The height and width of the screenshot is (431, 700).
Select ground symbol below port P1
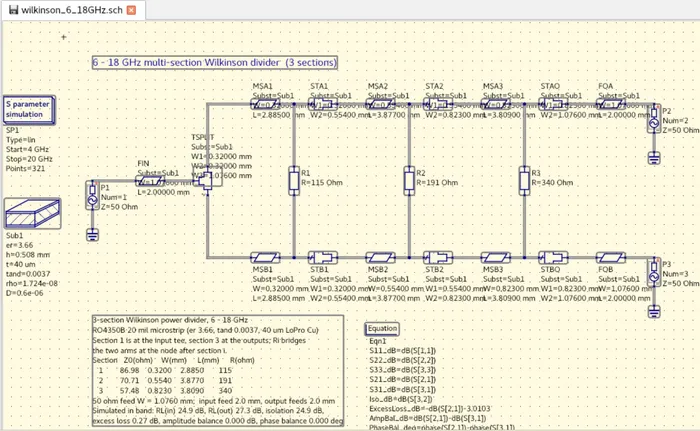point(92,234)
